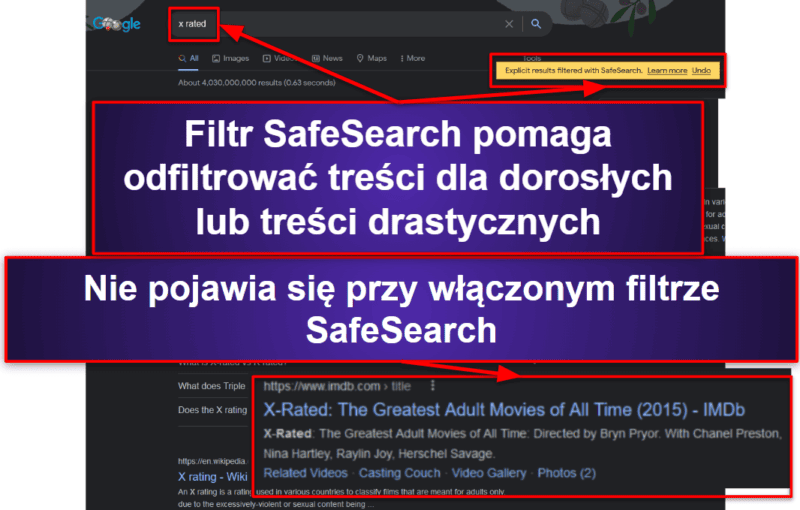This screenshot has width=800, height=510.
Task: Open the News results tab
Action: tap(327, 59)
